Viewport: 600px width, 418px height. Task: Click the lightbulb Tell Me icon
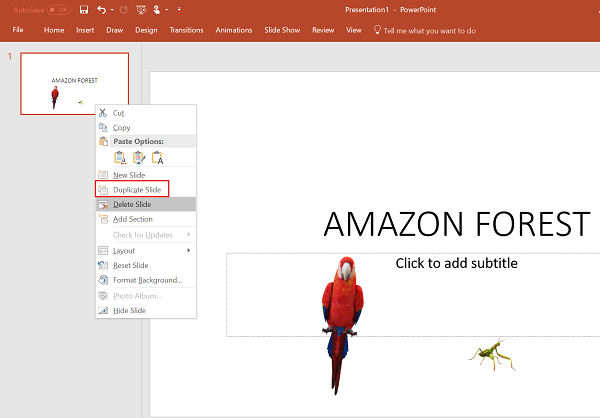tap(377, 29)
